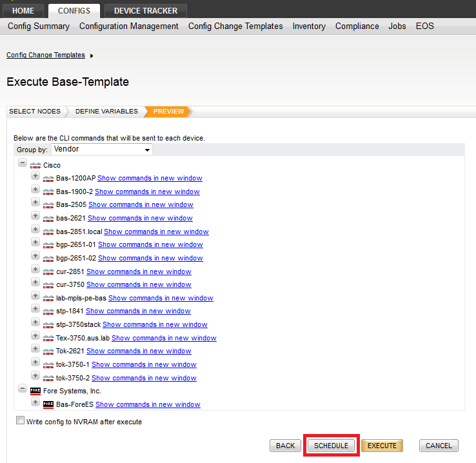Screen dimensions: 476x463
Task: Show commands in new window for cur-2851
Action: click(139, 271)
